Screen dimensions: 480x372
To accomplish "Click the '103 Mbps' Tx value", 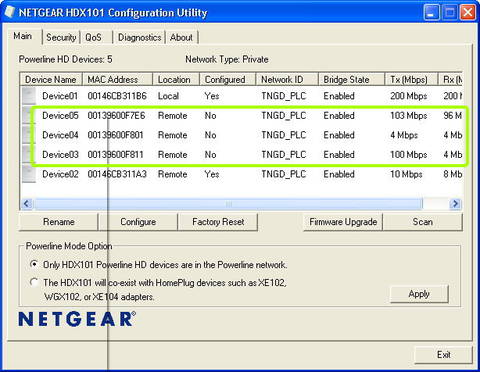I will click(x=409, y=116).
